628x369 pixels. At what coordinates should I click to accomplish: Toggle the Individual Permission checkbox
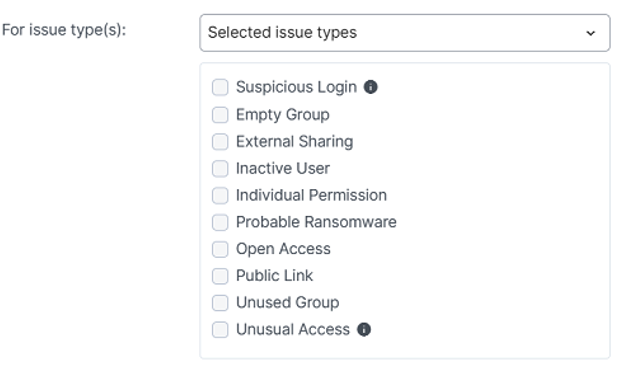(x=220, y=196)
